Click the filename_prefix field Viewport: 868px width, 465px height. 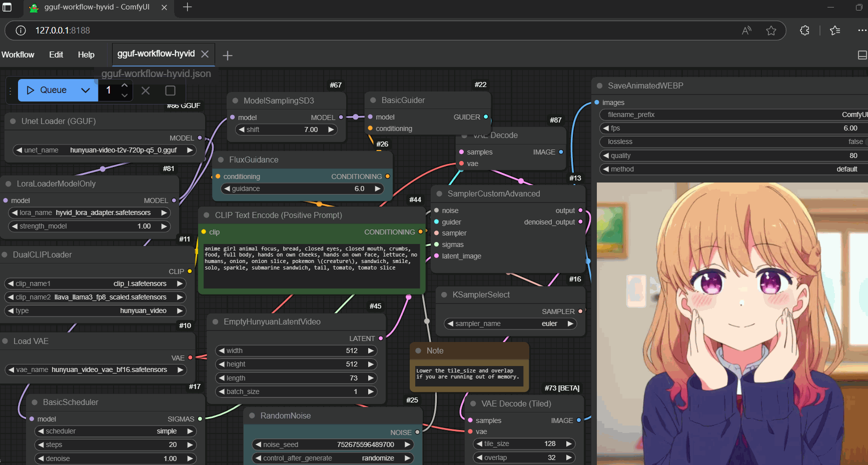(x=733, y=114)
